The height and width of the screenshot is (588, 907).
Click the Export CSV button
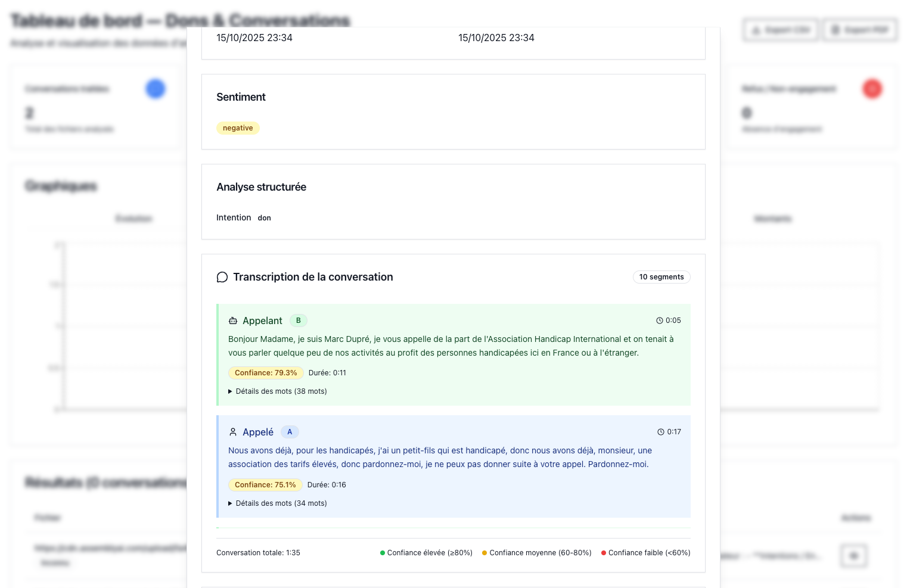point(781,30)
